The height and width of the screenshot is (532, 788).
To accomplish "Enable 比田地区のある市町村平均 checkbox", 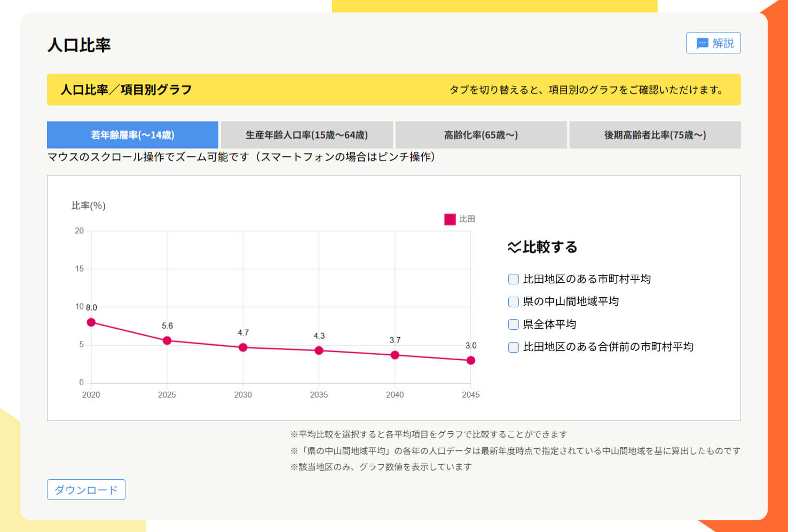I will (x=514, y=279).
